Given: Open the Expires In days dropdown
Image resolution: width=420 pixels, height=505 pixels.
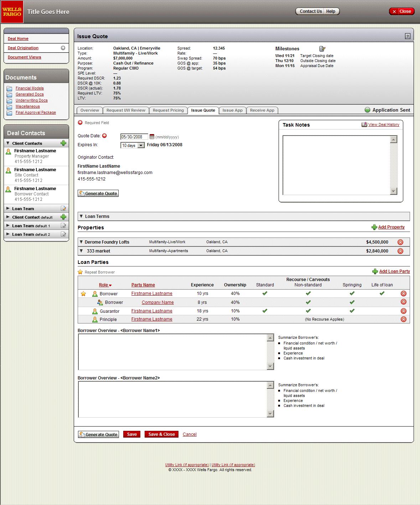Looking at the screenshot, I should [x=141, y=146].
